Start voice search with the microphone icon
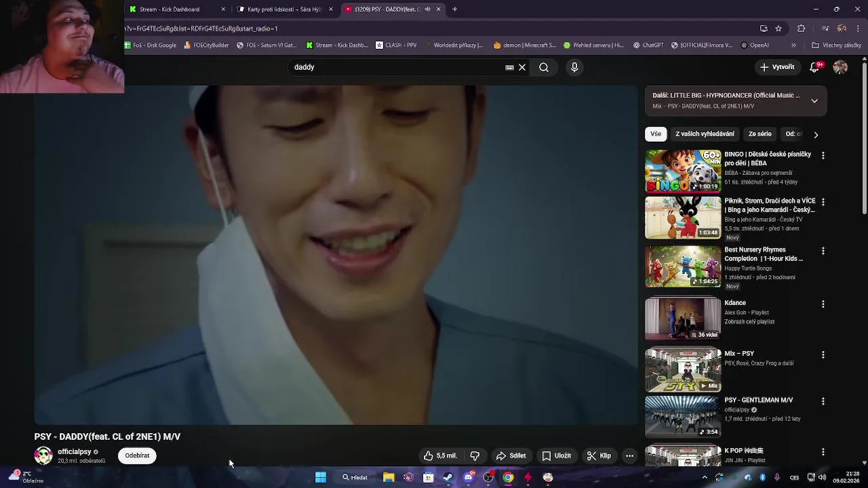Viewport: 868px width, 488px height. pyautogui.click(x=574, y=67)
